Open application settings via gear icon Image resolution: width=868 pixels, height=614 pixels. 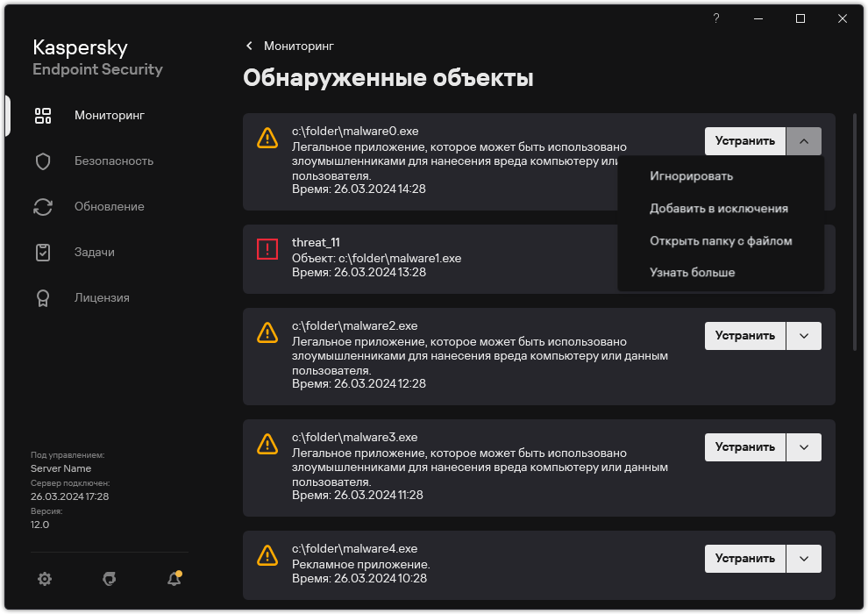click(44, 579)
